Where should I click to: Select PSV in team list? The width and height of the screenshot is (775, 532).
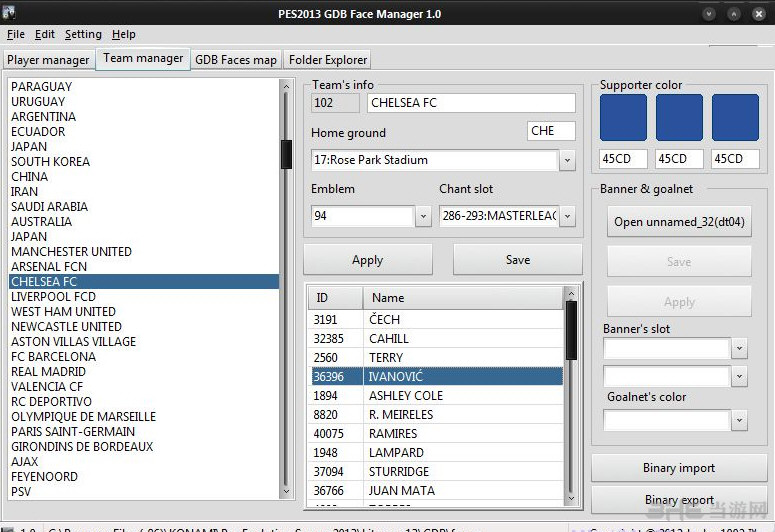[144, 492]
